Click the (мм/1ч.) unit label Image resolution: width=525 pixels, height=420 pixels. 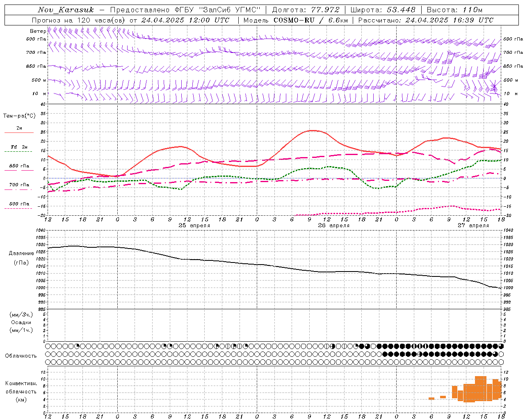(x=21, y=330)
